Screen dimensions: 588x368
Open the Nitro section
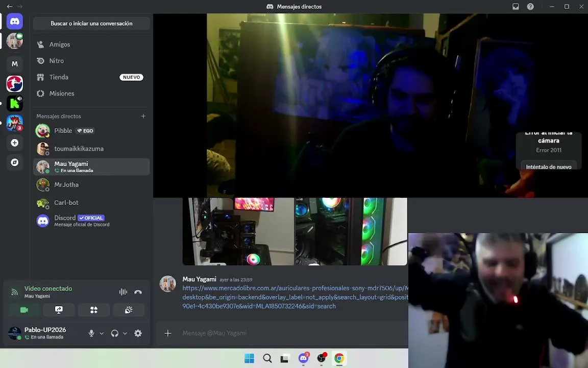(x=91, y=61)
